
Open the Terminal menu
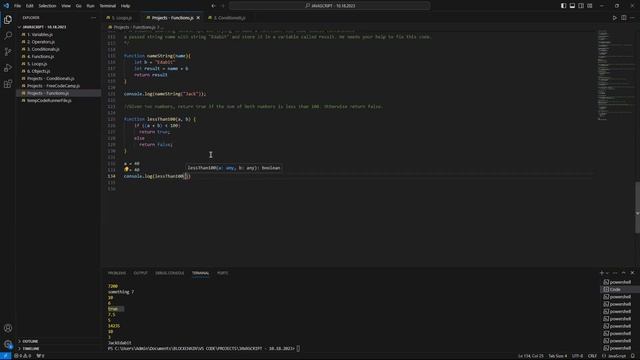tap(108, 6)
